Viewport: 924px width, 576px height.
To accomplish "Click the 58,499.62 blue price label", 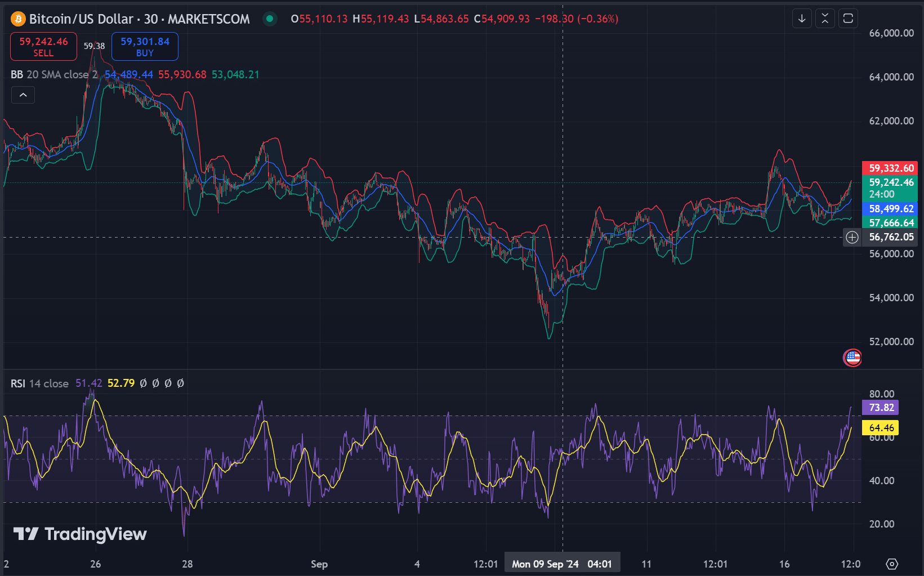I will click(890, 209).
